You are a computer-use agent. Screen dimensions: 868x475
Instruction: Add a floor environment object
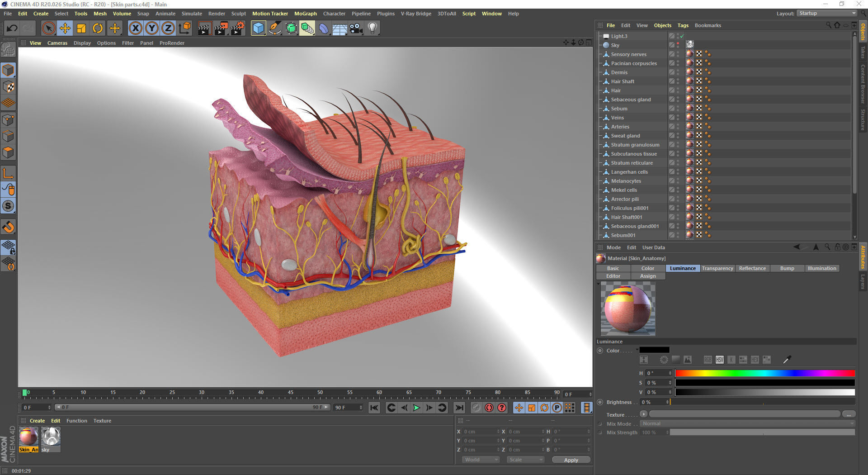coord(340,28)
